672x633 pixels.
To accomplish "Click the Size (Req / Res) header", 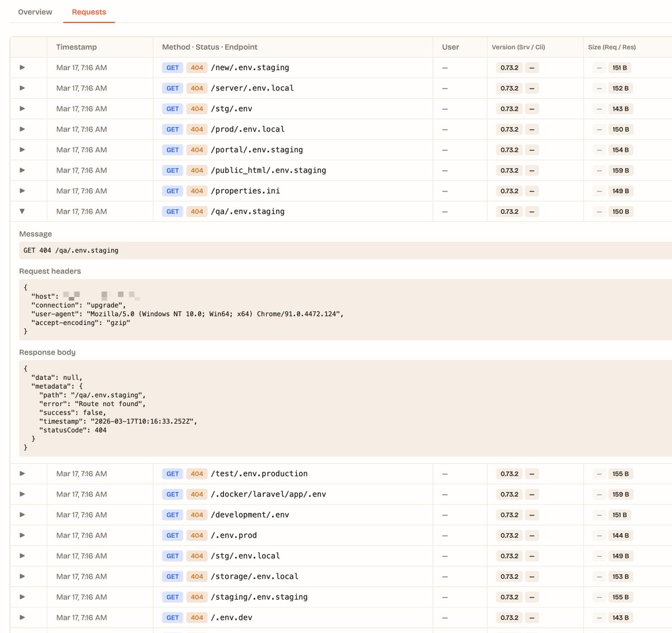I will tap(612, 47).
